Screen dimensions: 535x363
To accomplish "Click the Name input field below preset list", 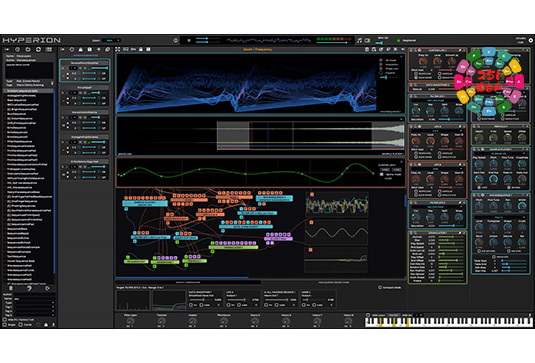I will coord(34,299).
